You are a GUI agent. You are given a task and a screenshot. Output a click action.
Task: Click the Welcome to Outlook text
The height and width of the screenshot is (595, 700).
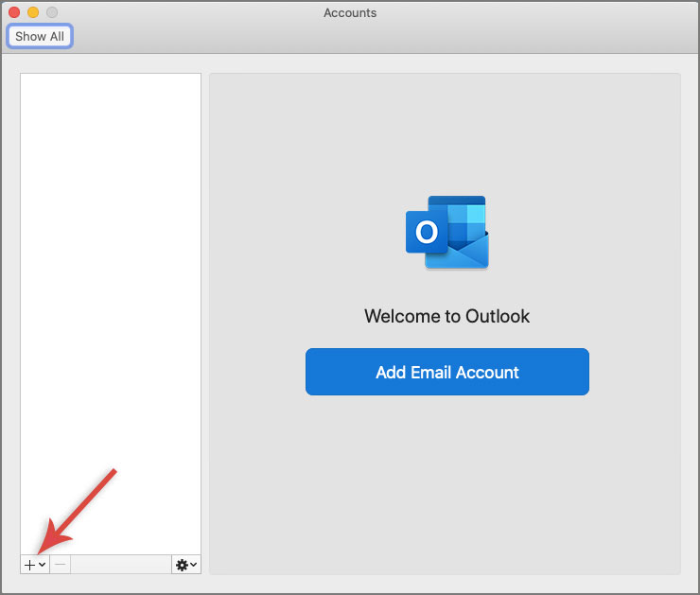tap(446, 316)
